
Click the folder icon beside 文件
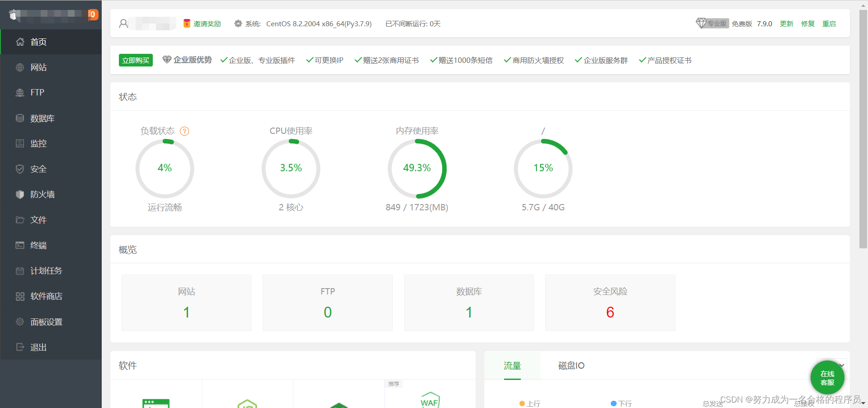[x=20, y=220]
